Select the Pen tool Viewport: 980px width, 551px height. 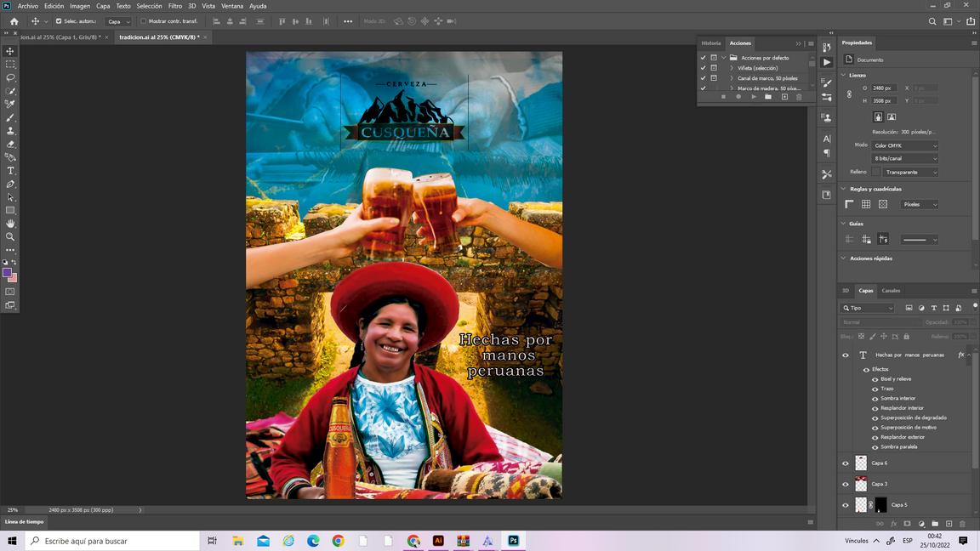click(x=10, y=185)
